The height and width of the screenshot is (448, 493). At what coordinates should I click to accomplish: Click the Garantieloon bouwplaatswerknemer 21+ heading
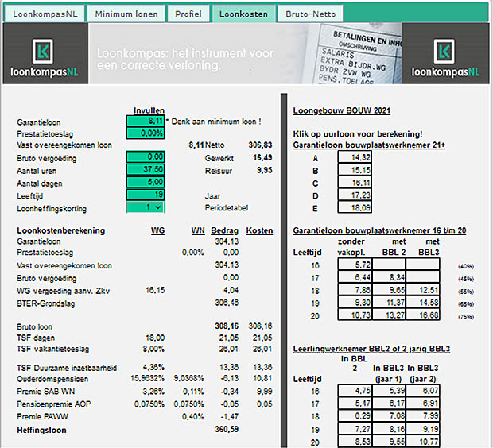(x=369, y=145)
